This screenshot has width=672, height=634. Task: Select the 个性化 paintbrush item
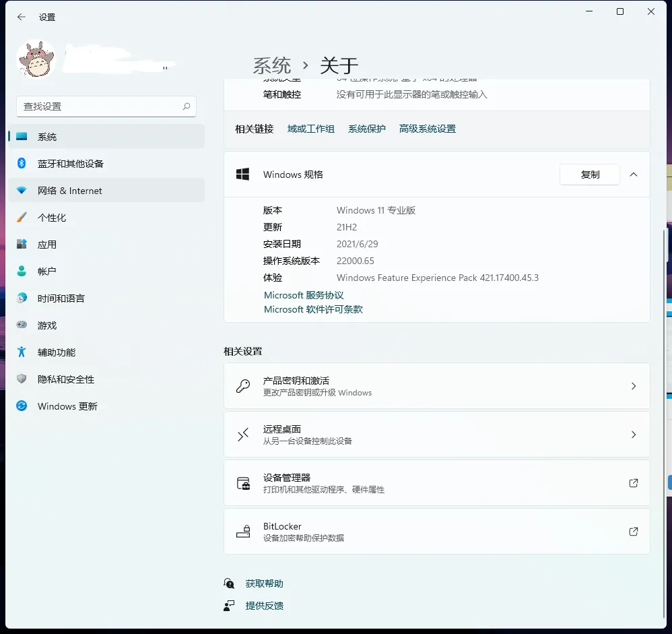[x=52, y=218]
